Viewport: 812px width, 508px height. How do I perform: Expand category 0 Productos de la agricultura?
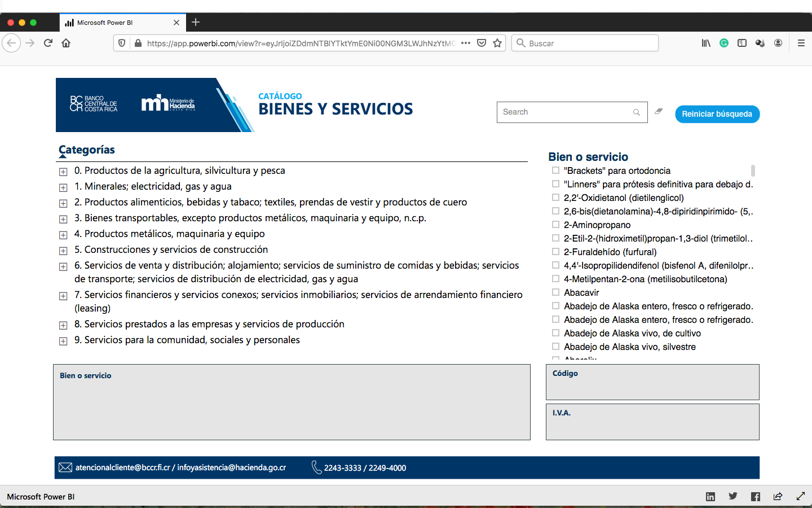click(63, 171)
